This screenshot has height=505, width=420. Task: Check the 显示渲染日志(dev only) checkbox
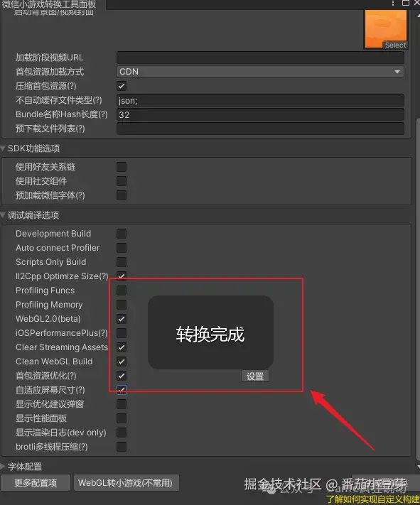(122, 433)
